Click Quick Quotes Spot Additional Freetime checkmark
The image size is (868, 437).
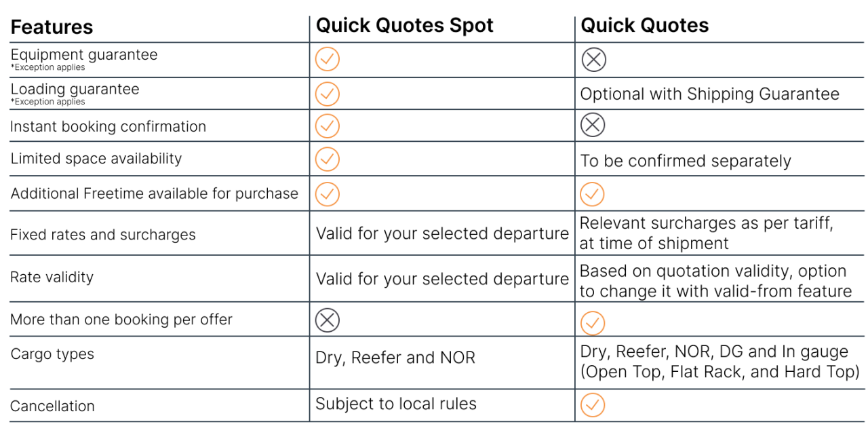click(x=328, y=194)
